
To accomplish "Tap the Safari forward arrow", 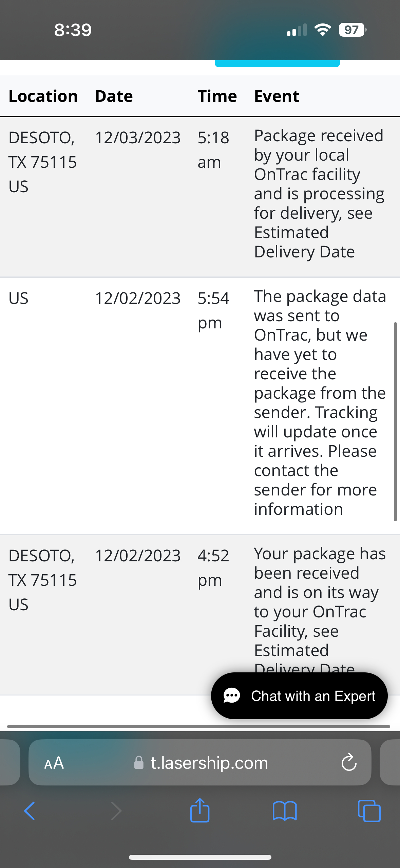I will pyautogui.click(x=116, y=811).
